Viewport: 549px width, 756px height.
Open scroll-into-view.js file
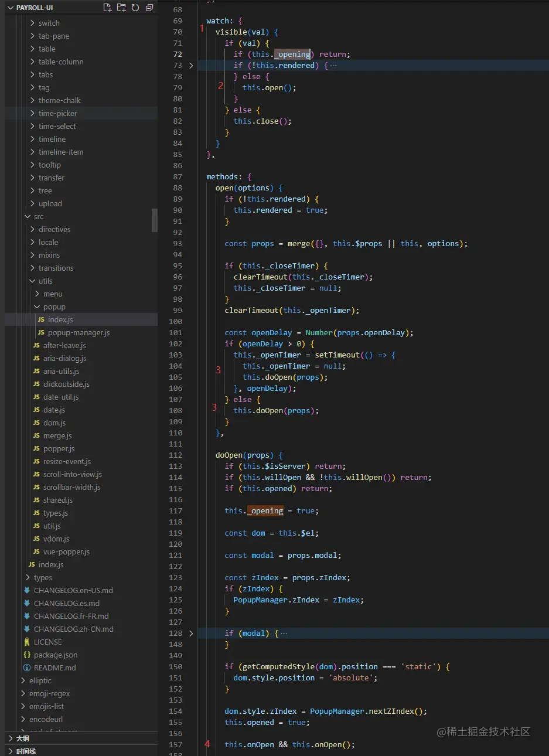pyautogui.click(x=73, y=474)
